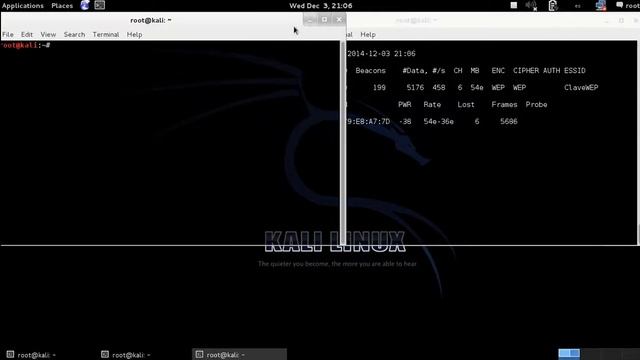Click the 'AUTH' column header
640x360 pixels.
[551, 71]
